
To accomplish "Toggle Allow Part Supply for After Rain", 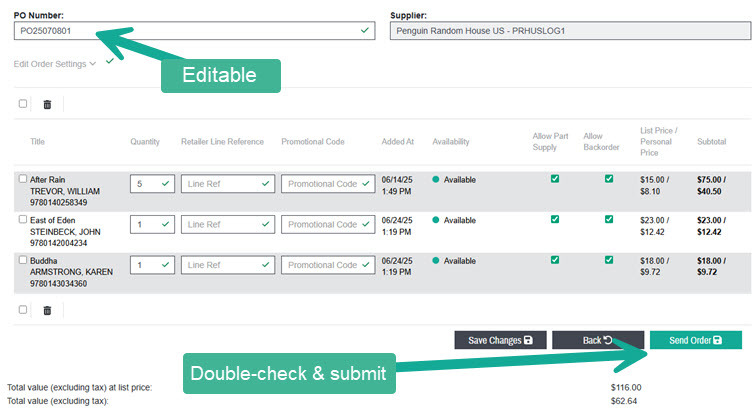I will point(555,179).
